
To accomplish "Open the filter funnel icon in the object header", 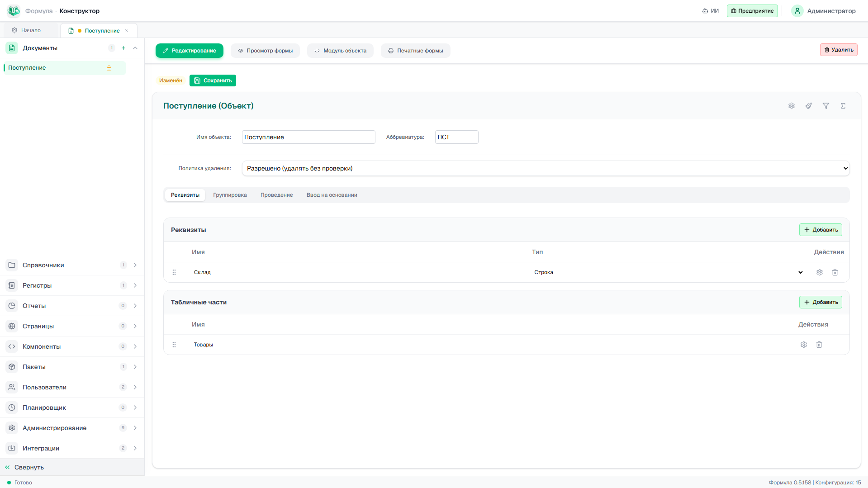I will [x=826, y=106].
